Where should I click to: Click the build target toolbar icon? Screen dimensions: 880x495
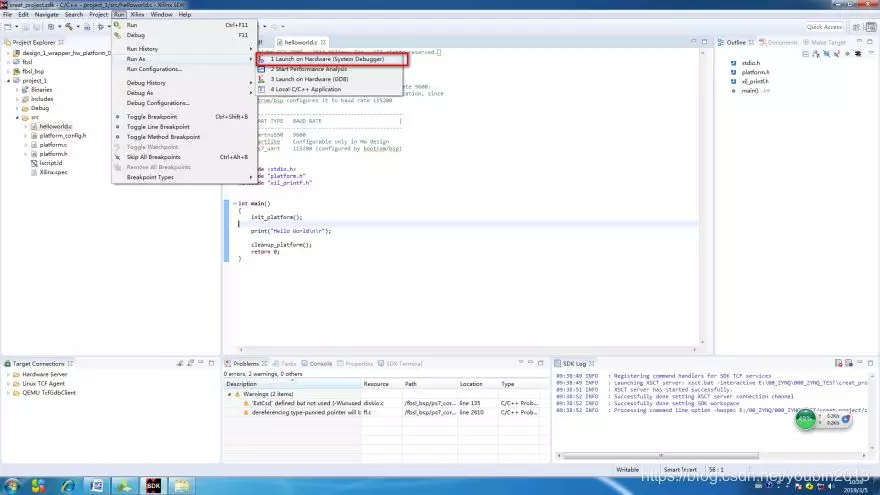pyautogui.click(x=51, y=26)
